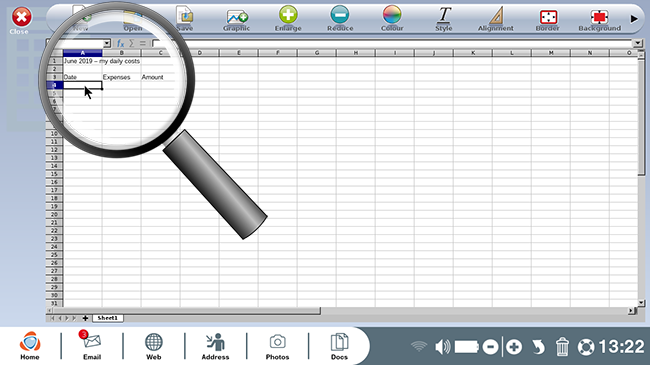Screen dimensions: 650x365
Task: Open the Border tool
Action: [548, 19]
